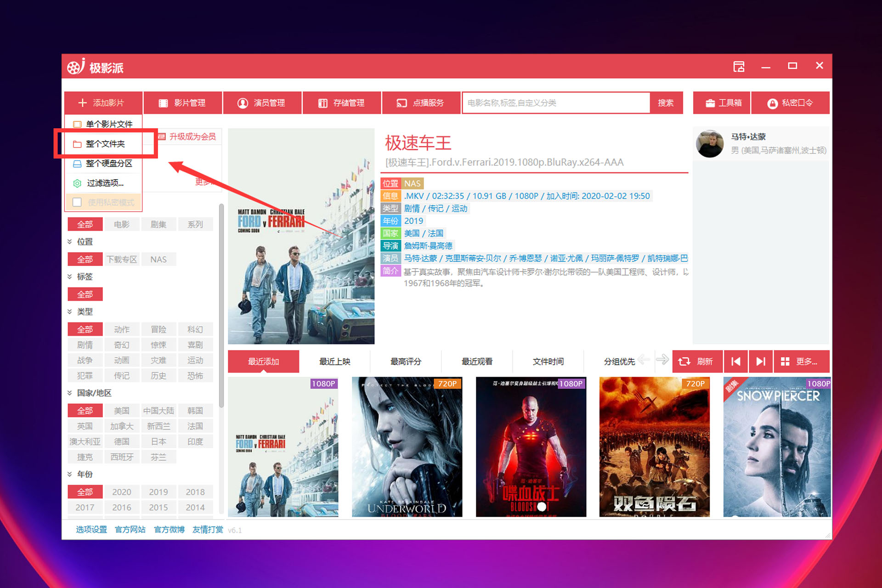
Task: Open the More (更多...) grid menu
Action: pyautogui.click(x=802, y=362)
